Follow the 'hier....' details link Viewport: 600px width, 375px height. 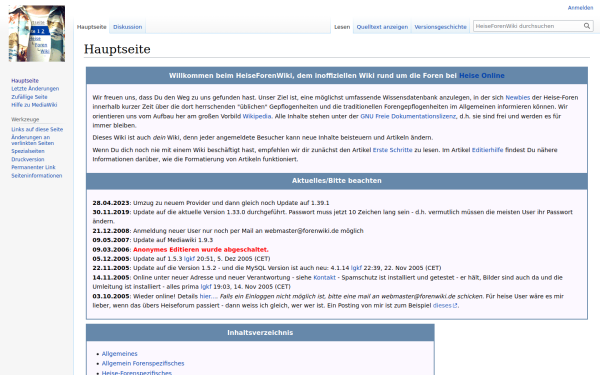209,296
